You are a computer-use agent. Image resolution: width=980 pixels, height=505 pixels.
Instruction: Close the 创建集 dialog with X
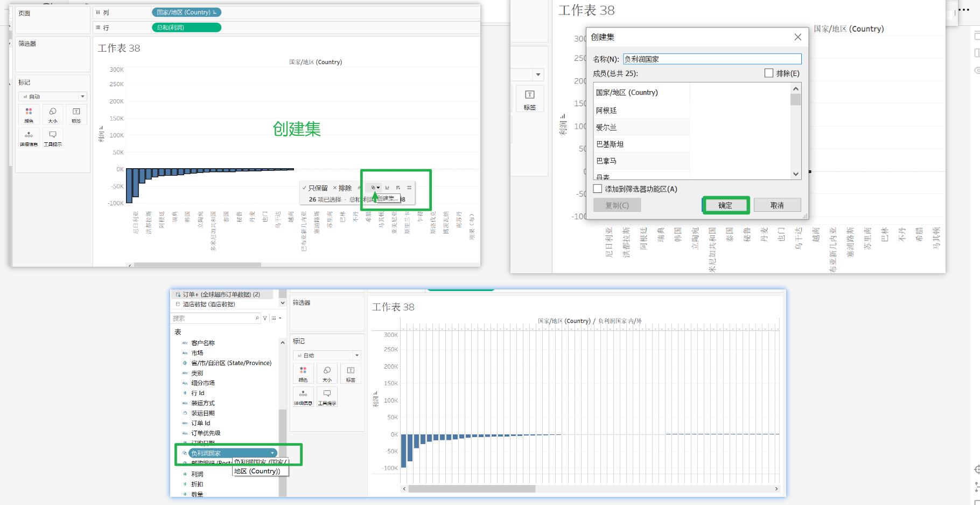797,37
